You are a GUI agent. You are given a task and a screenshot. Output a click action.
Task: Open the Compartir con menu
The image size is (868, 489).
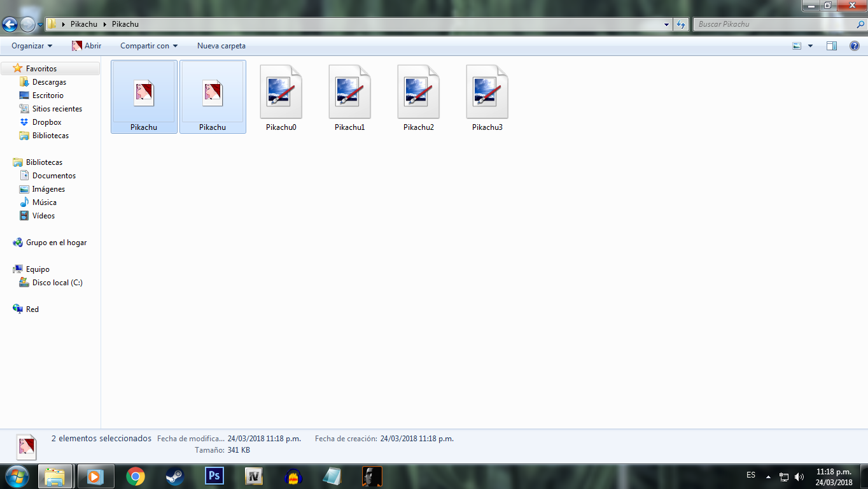pyautogui.click(x=149, y=46)
